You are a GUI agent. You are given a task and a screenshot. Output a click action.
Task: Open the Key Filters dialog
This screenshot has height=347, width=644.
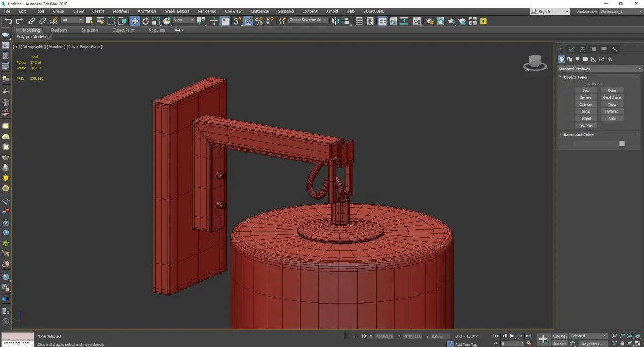(x=592, y=343)
